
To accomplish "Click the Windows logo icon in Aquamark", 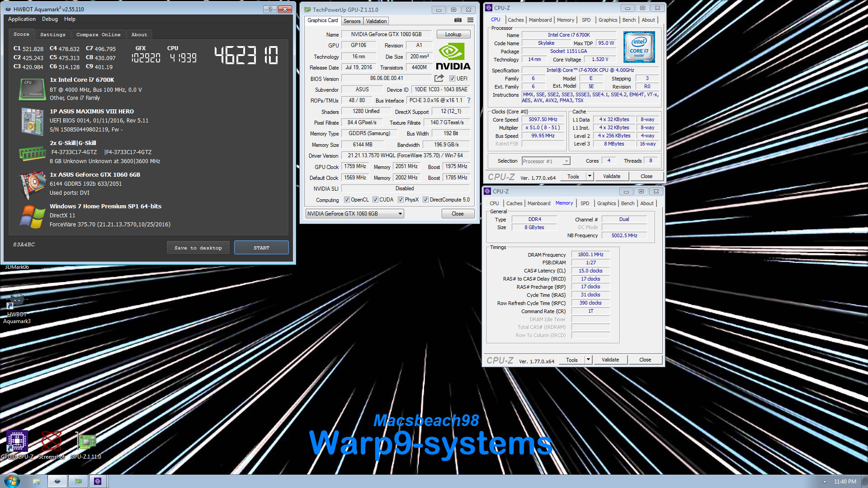I will (32, 216).
